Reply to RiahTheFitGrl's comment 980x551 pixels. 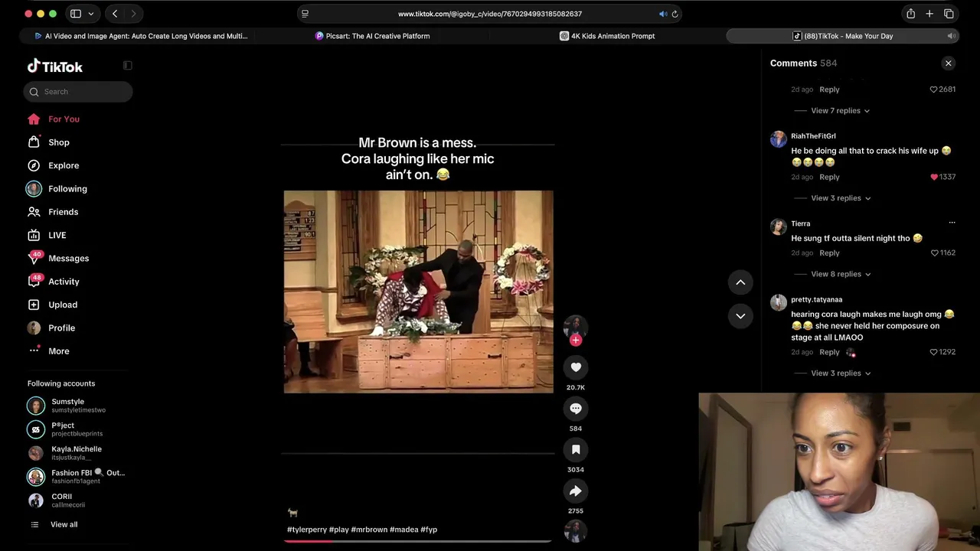coord(829,177)
